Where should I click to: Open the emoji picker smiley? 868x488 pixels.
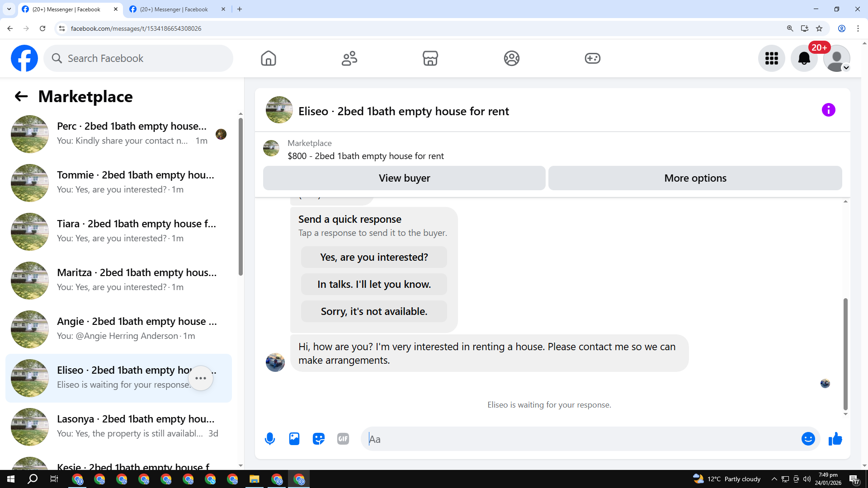[x=808, y=439]
